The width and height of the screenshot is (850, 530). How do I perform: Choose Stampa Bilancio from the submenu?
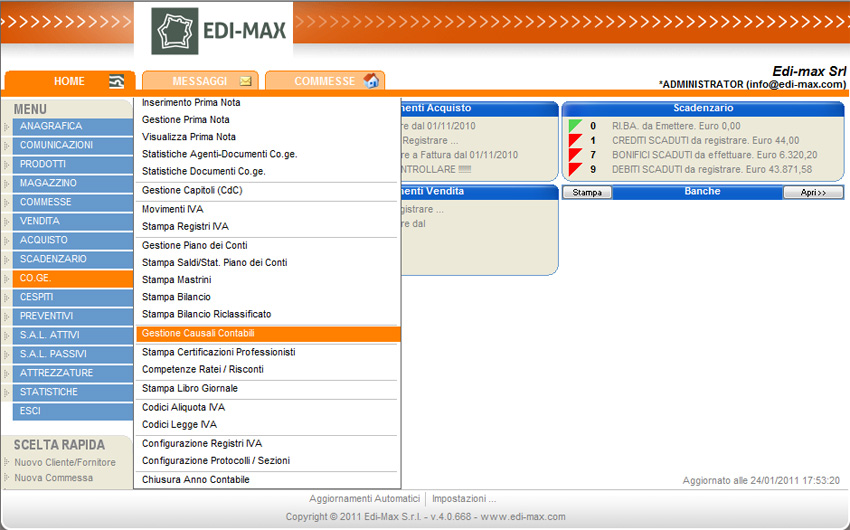[176, 297]
